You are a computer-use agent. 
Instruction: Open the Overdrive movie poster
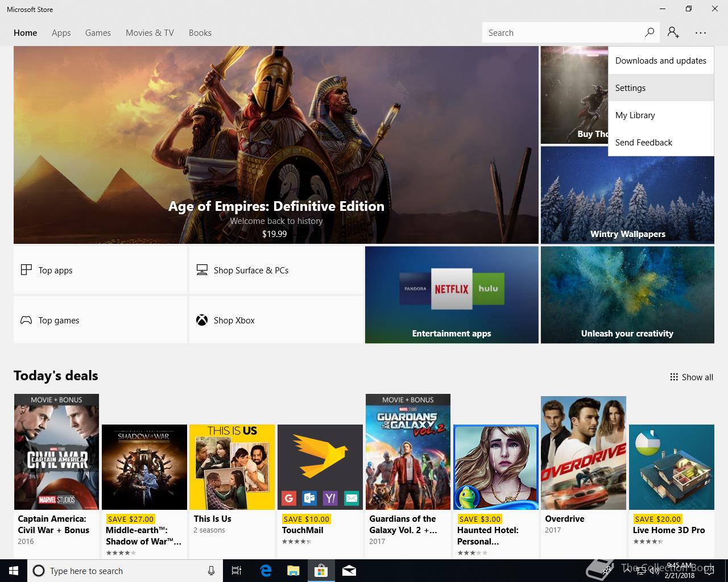pos(584,453)
